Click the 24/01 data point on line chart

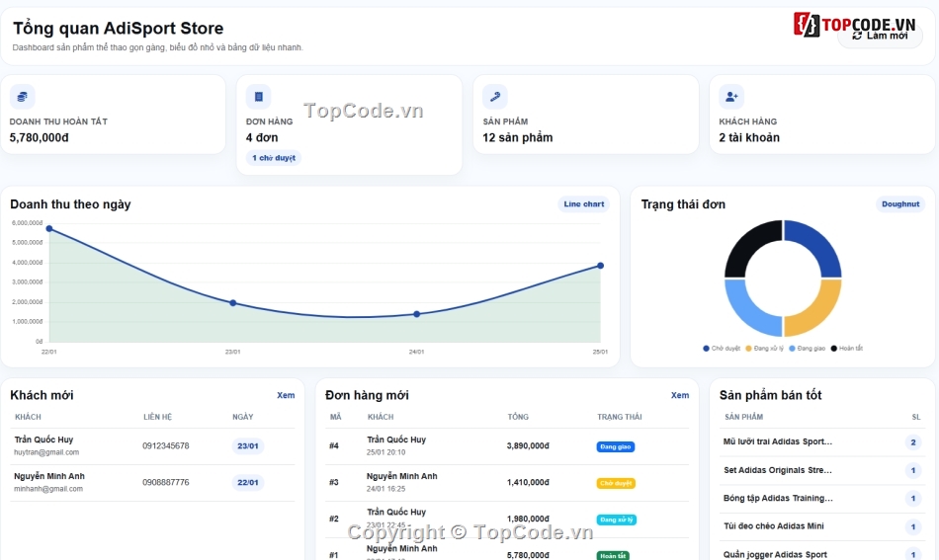(x=417, y=314)
